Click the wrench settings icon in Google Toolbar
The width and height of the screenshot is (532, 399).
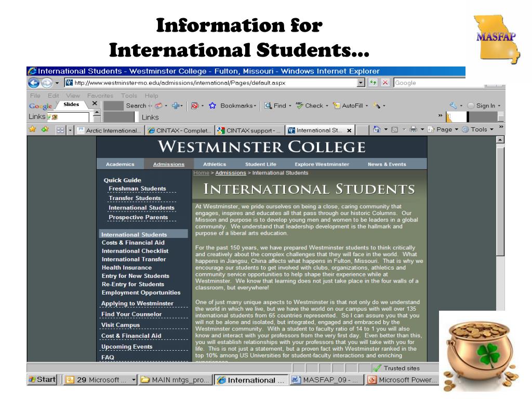coord(453,105)
